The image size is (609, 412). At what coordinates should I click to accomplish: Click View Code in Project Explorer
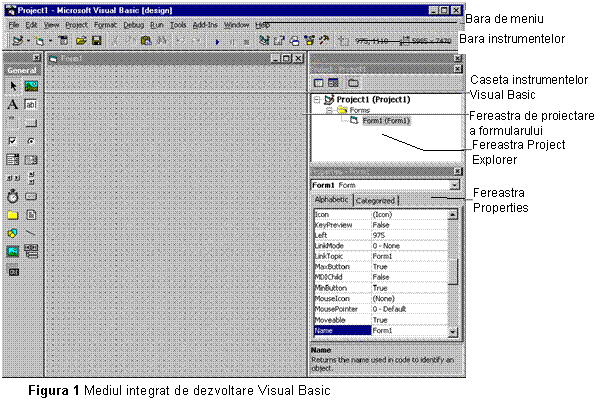319,83
